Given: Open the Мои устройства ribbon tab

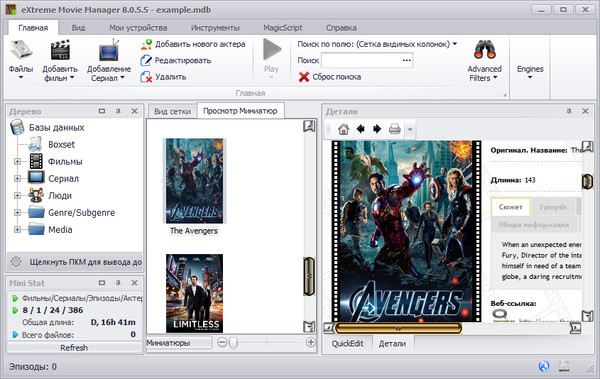Looking at the screenshot, I should pyautogui.click(x=138, y=28).
